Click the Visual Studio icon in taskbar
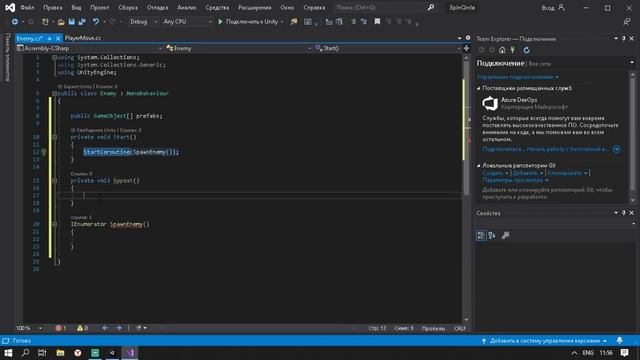Image resolution: width=640 pixels, height=360 pixels. (130, 353)
